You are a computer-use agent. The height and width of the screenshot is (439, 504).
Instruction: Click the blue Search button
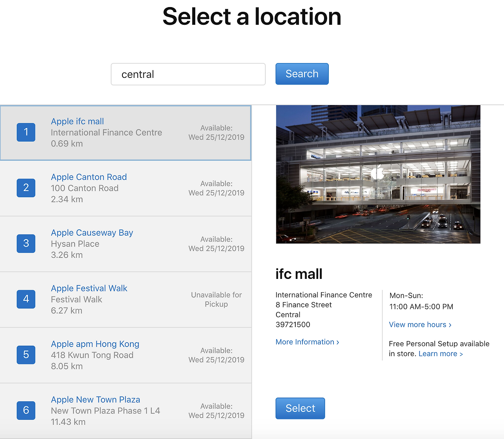click(302, 74)
